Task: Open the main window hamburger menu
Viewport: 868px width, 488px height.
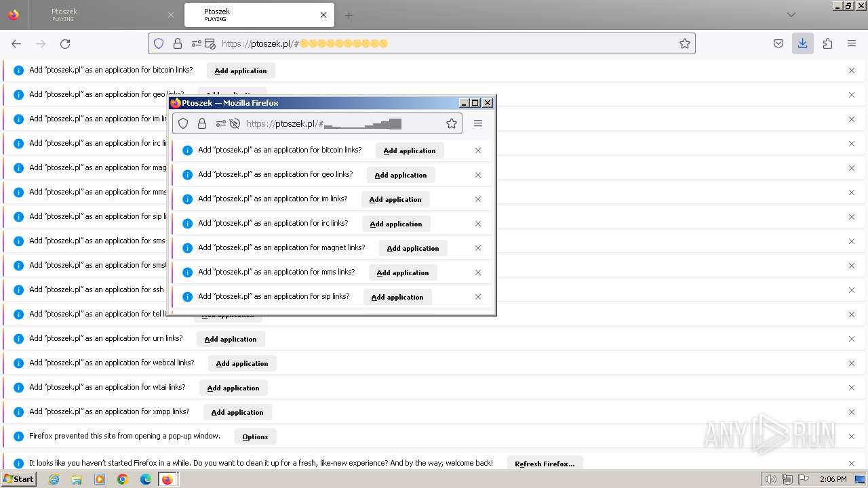Action: click(852, 43)
